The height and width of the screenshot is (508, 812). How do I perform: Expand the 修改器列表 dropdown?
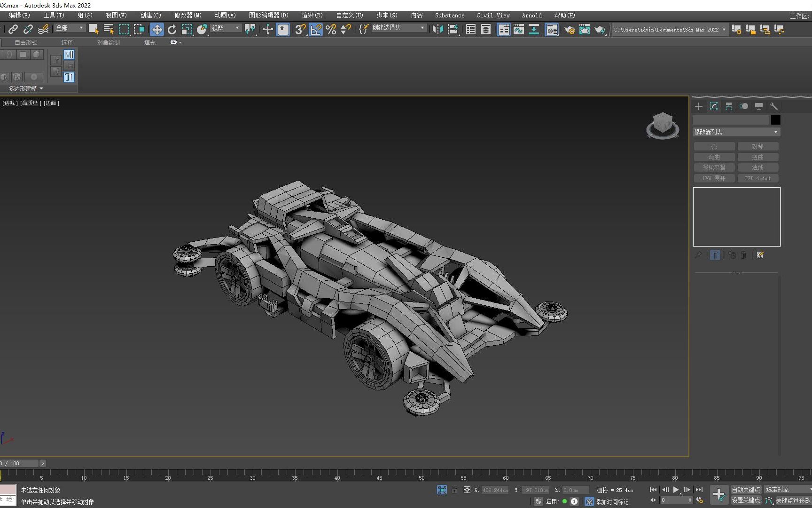(736, 132)
